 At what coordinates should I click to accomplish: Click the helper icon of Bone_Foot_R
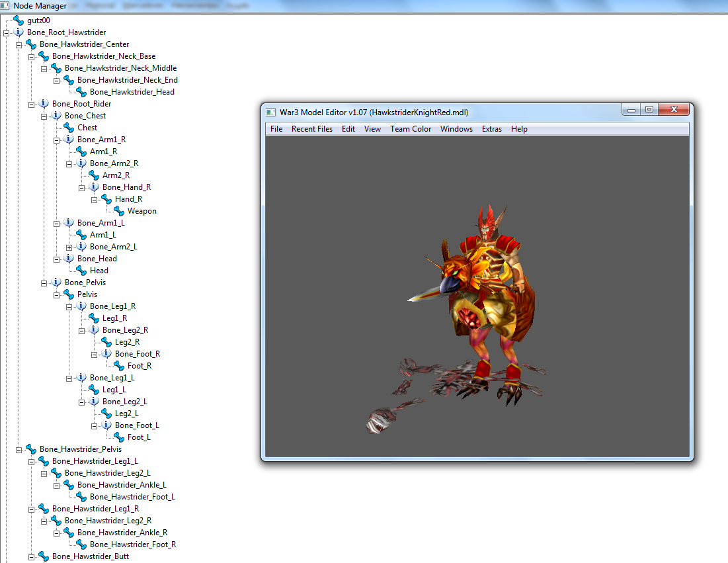click(x=106, y=354)
